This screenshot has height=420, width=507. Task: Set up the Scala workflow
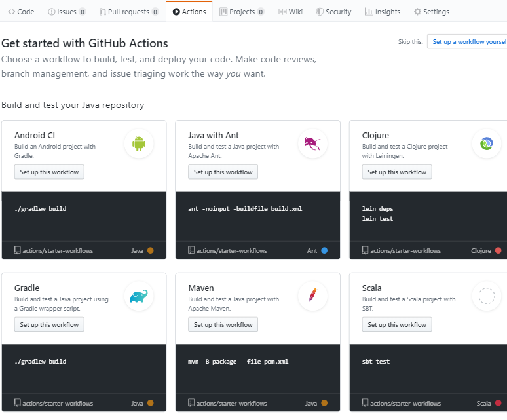point(397,324)
